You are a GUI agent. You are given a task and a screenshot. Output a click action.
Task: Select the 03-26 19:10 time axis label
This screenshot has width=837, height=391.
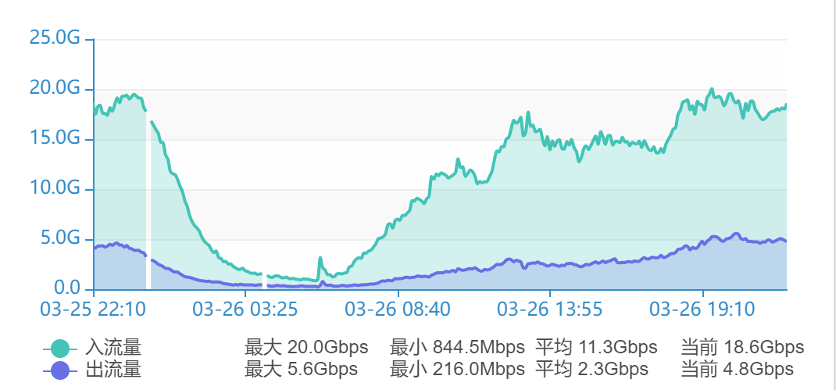pos(702,309)
